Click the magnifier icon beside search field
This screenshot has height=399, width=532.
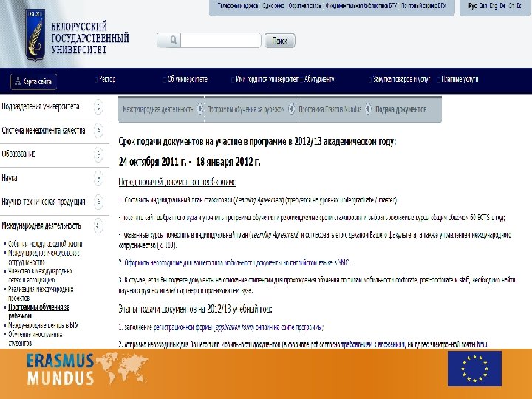coord(174,41)
